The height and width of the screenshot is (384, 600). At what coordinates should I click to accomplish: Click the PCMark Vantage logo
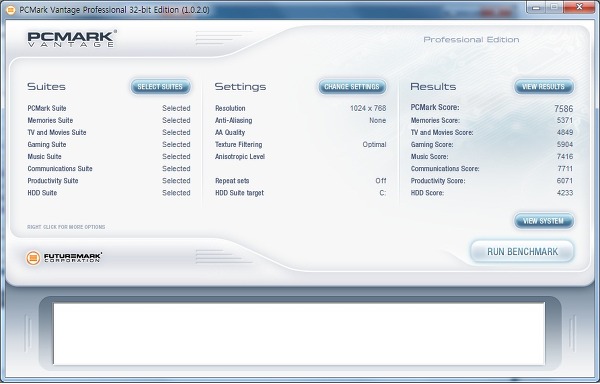[x=72, y=39]
